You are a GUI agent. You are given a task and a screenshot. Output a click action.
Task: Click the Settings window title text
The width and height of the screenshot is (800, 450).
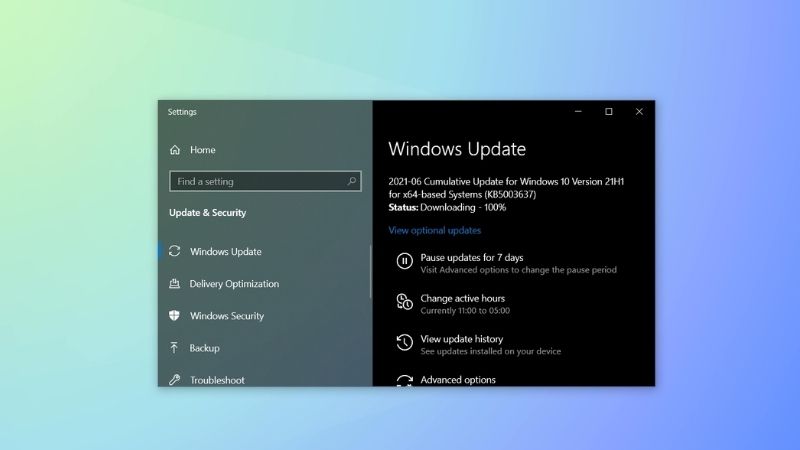[x=182, y=112]
